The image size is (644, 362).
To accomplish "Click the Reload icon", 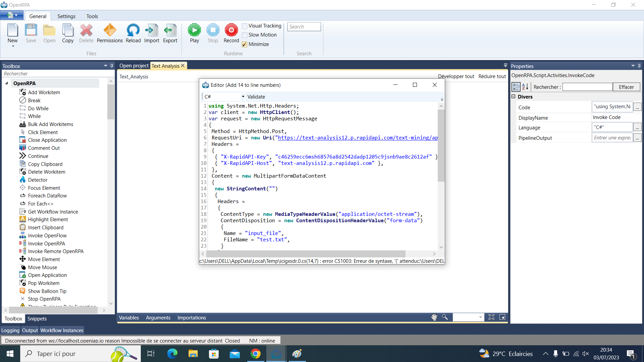I will [x=133, y=31].
